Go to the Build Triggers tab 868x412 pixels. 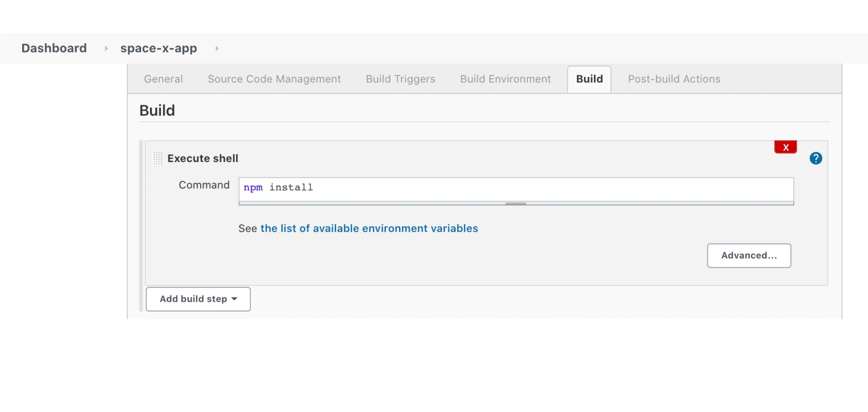point(400,79)
